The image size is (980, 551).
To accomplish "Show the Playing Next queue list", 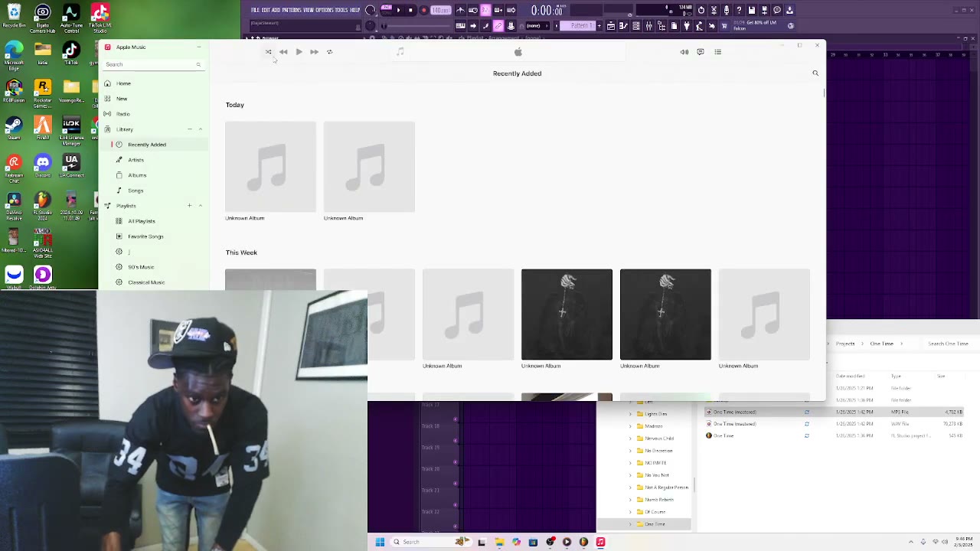I will tap(718, 52).
